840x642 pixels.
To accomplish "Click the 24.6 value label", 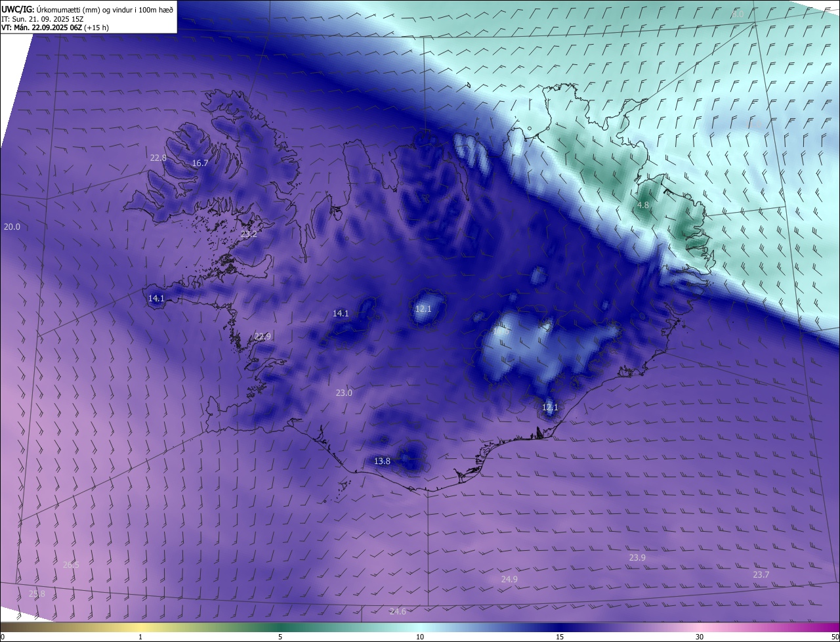I will tap(398, 612).
